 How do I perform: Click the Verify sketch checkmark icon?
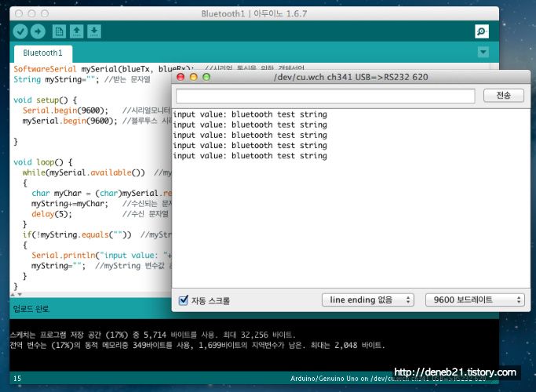(20, 31)
